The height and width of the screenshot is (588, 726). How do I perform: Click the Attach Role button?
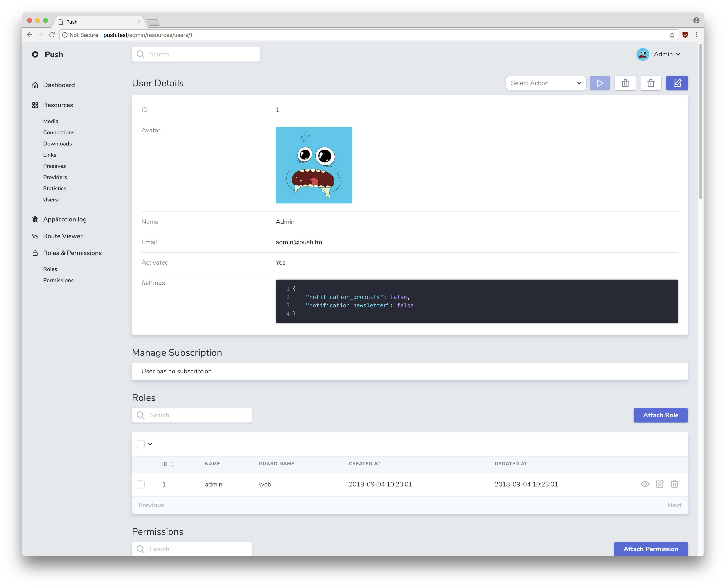click(661, 415)
